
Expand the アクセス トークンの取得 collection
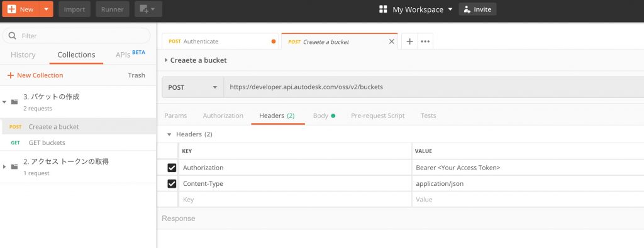point(4,166)
